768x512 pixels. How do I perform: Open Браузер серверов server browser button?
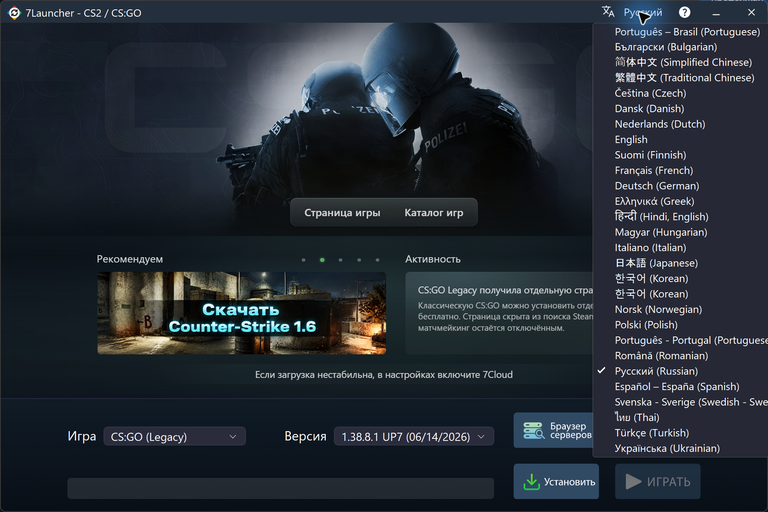point(553,430)
